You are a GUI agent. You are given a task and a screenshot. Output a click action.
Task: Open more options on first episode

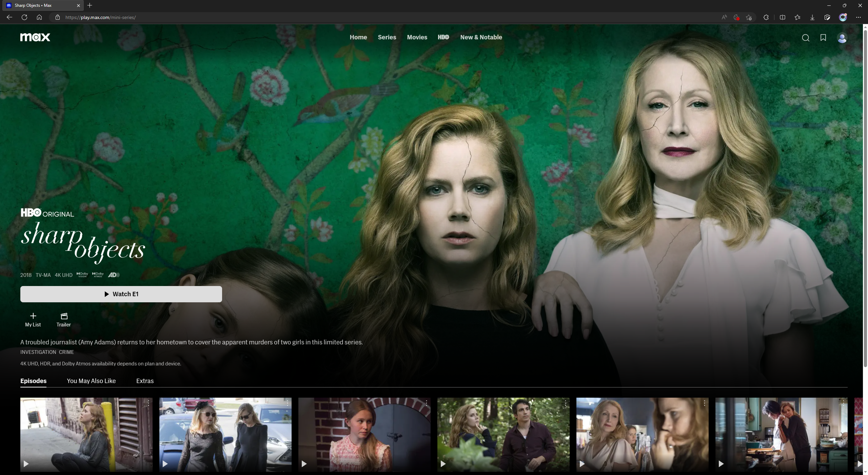coord(149,403)
